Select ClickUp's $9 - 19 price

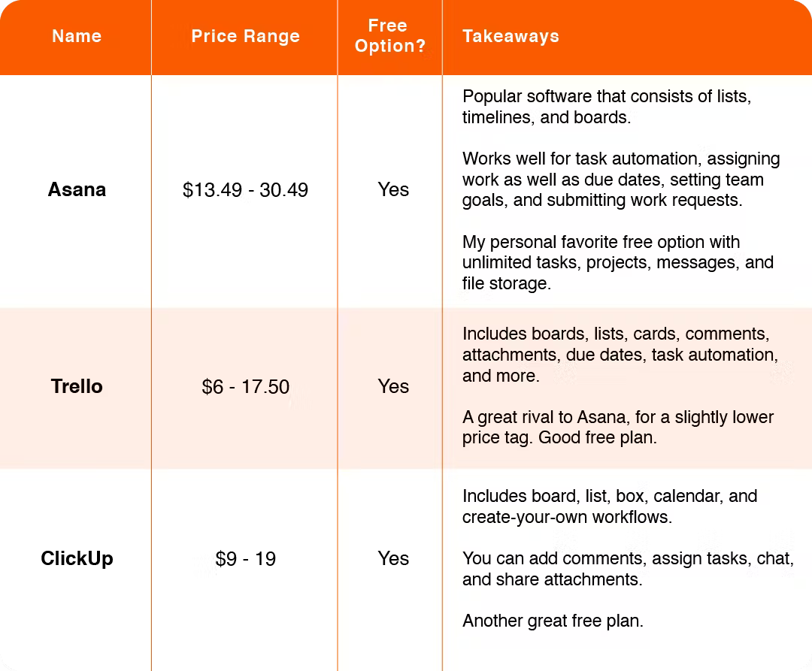pyautogui.click(x=245, y=559)
